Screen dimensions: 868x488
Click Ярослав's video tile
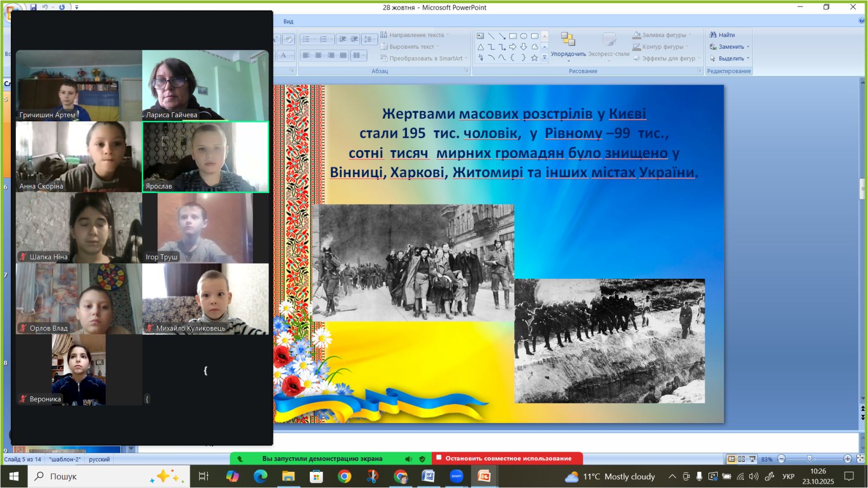click(x=205, y=157)
